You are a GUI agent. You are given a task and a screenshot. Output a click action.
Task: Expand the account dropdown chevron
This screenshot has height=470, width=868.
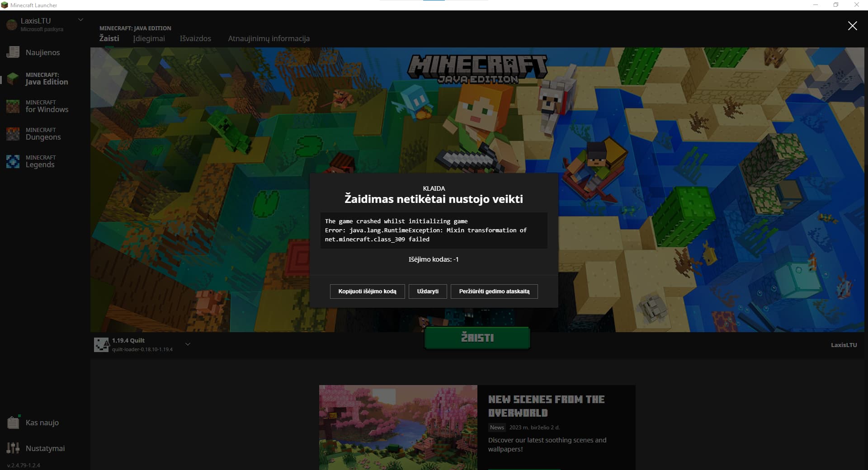tap(81, 20)
